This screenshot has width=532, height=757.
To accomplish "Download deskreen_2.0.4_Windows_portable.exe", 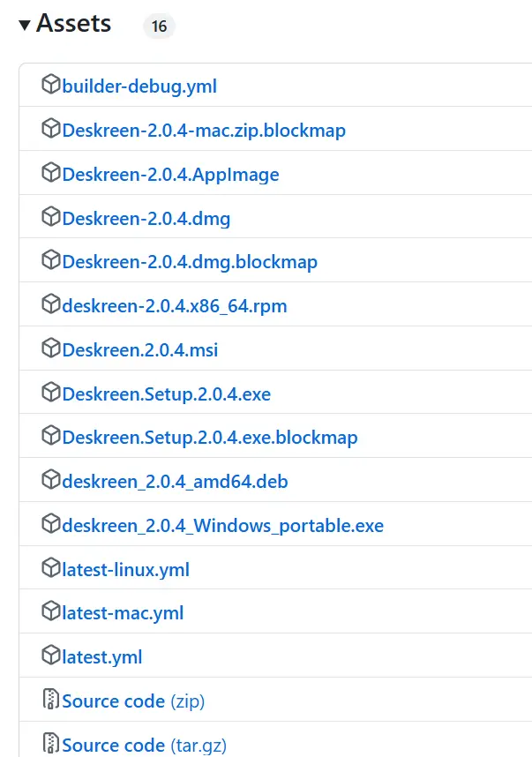I will pyautogui.click(x=223, y=526).
